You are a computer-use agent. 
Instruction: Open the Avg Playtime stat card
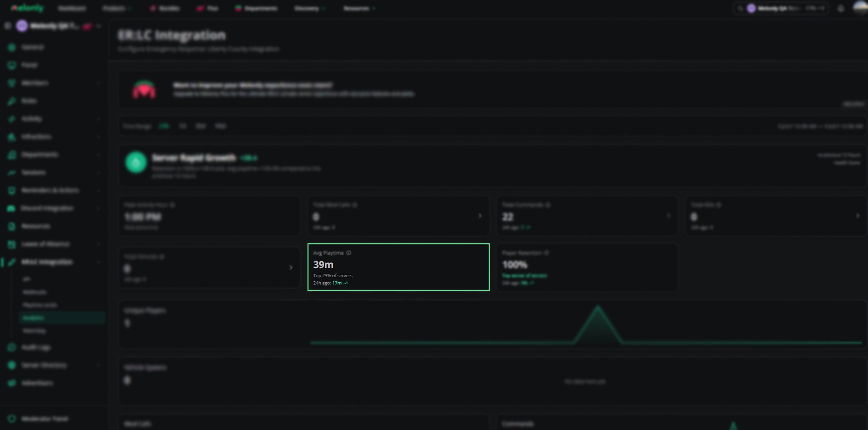click(398, 267)
